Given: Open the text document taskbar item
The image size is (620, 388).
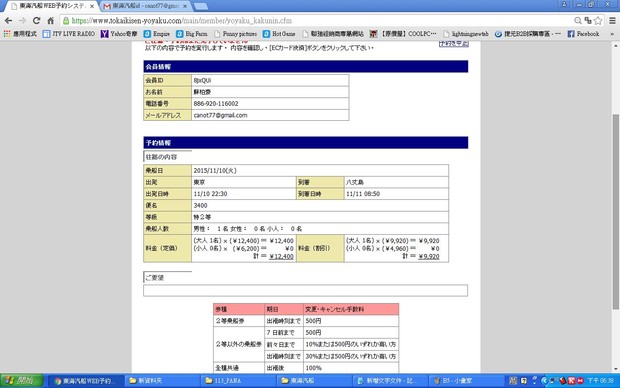Looking at the screenshot, I should coord(391,381).
